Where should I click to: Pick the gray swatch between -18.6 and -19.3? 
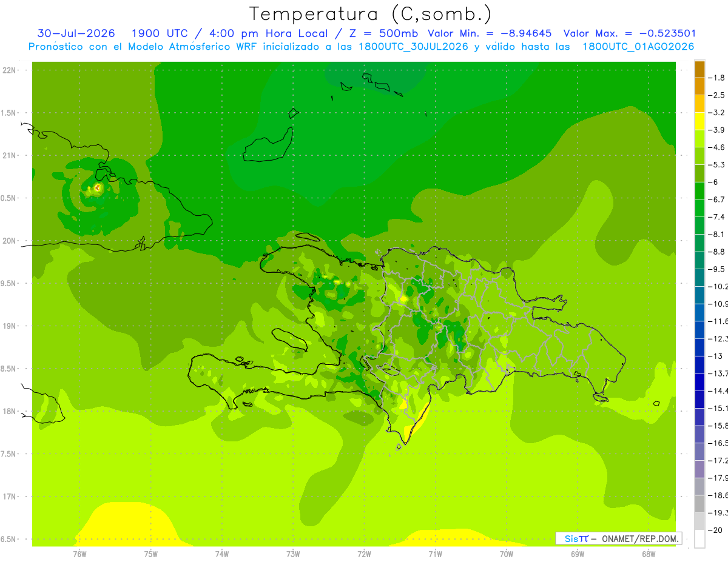(699, 504)
